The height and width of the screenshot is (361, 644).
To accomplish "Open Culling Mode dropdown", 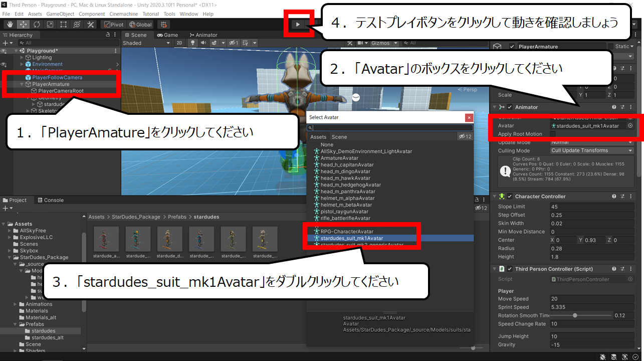I will pyautogui.click(x=592, y=150).
